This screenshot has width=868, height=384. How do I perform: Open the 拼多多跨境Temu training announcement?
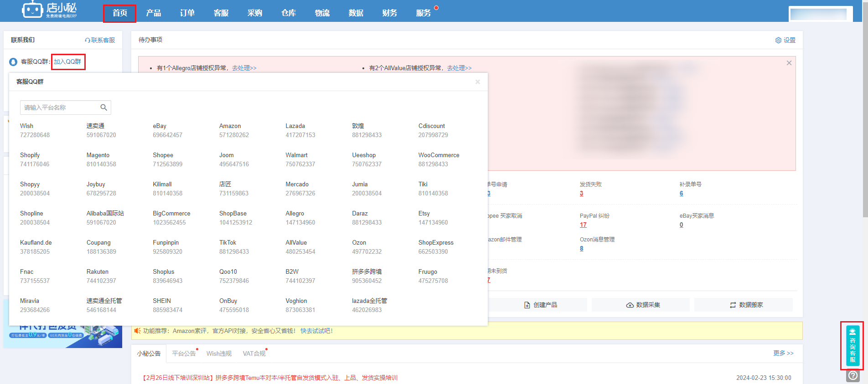pyautogui.click(x=270, y=378)
